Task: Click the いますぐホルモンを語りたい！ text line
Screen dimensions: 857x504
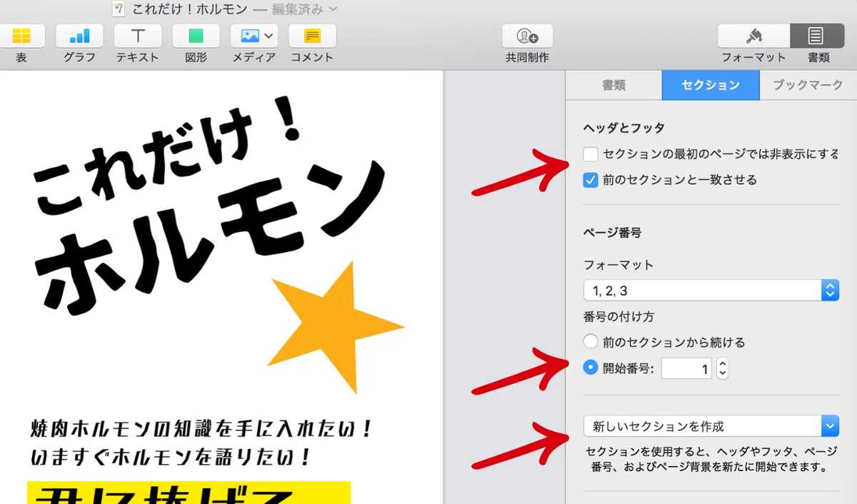Action: coord(170,456)
